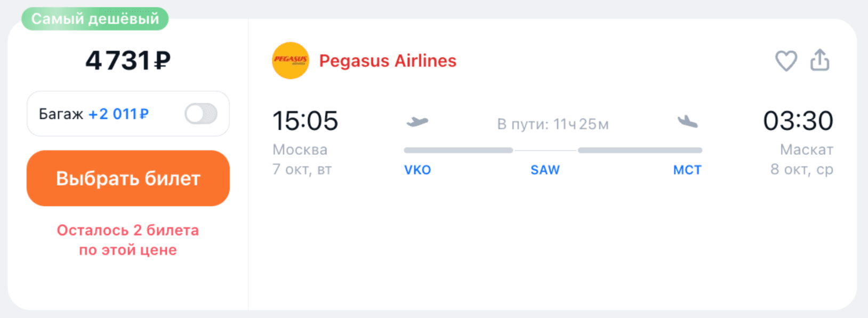Viewport: 868px width, 318px height.
Task: Add flight to favorites with heart icon
Action: 786,61
